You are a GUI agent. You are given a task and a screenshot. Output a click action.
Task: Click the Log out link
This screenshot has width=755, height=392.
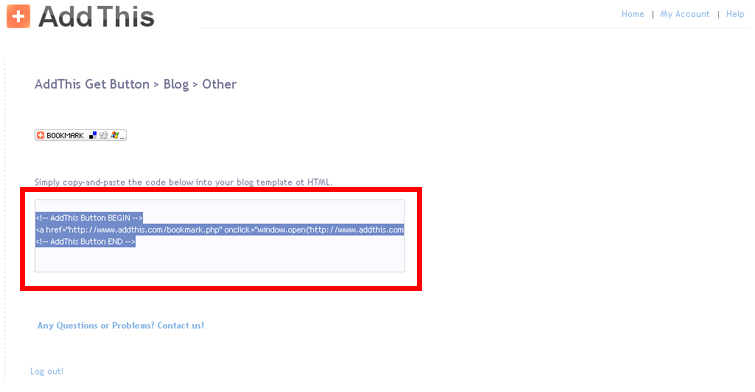click(x=47, y=371)
